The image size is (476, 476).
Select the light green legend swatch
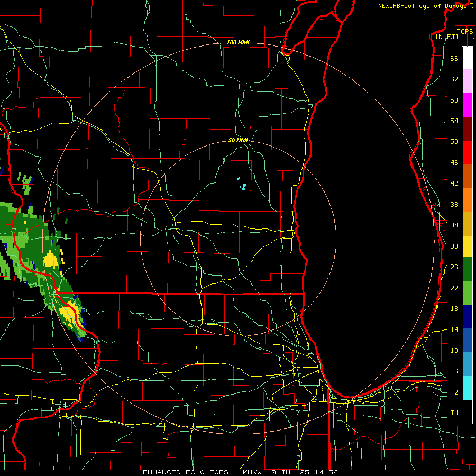(467, 293)
